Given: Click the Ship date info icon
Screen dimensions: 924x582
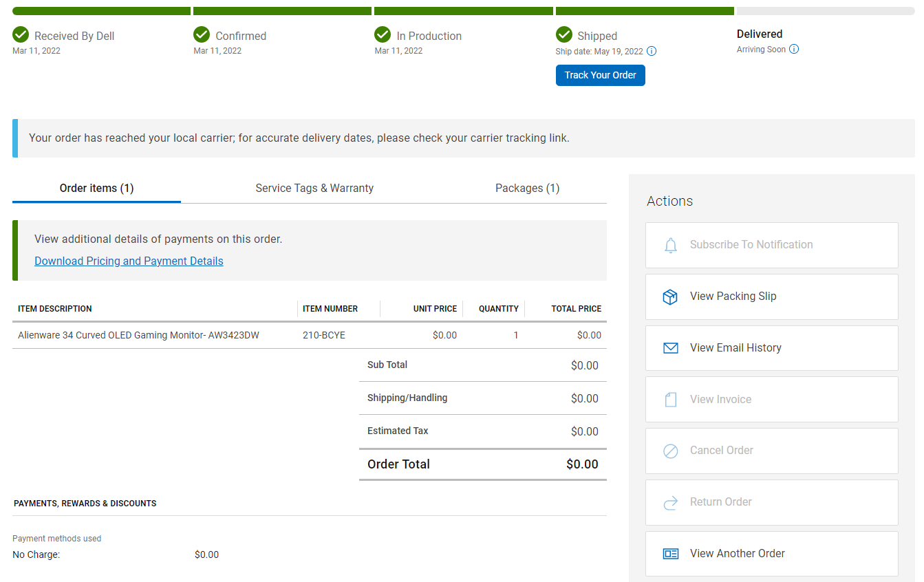Looking at the screenshot, I should (652, 52).
